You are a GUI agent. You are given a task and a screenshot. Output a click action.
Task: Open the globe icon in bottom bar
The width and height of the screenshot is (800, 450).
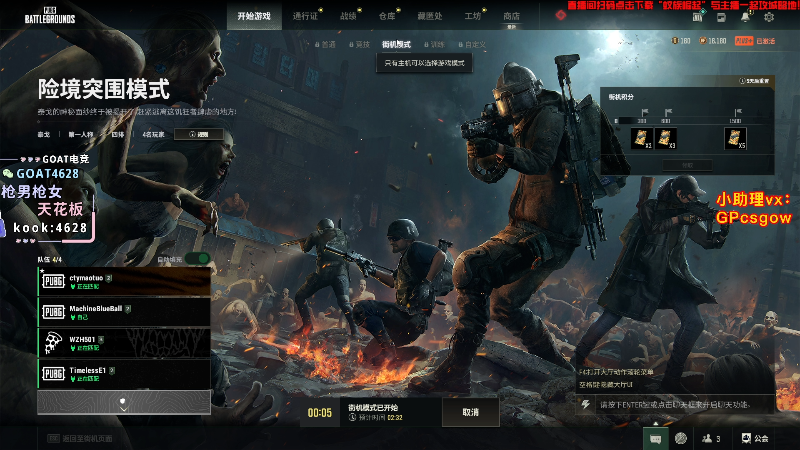tap(681, 438)
